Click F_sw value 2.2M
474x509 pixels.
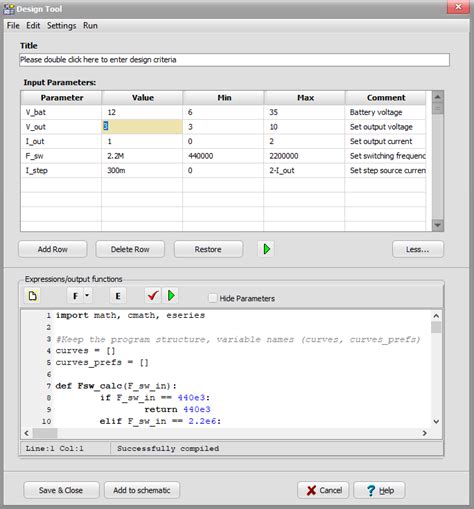point(116,156)
